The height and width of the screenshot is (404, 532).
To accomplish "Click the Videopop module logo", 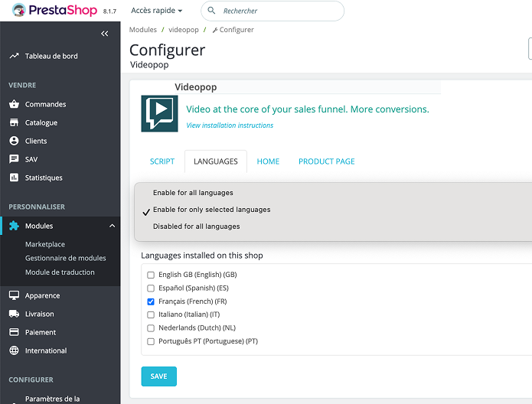I will (159, 114).
